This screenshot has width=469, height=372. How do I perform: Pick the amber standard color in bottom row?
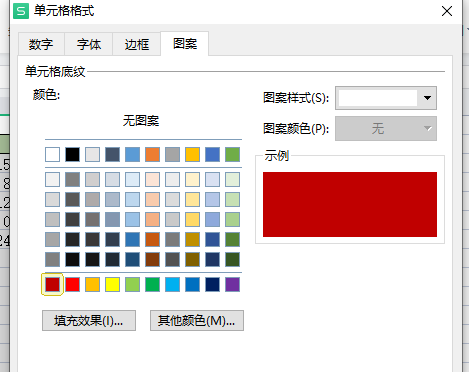click(x=92, y=285)
